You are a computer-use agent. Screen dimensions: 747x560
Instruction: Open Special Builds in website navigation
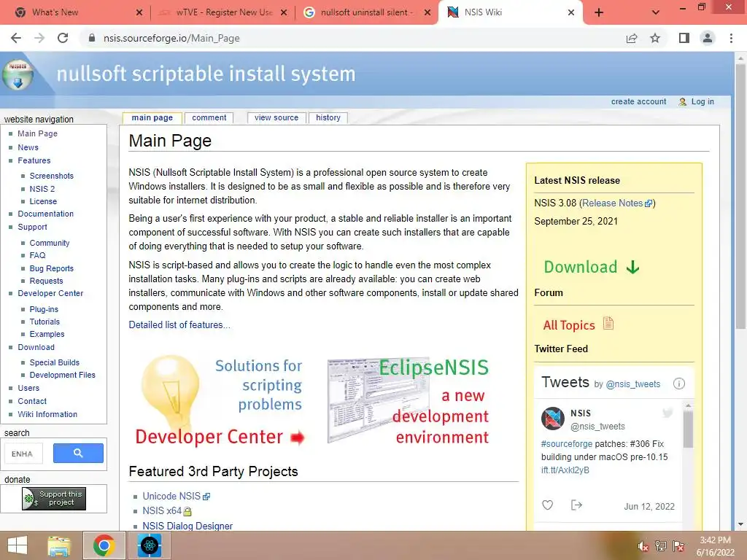point(54,362)
